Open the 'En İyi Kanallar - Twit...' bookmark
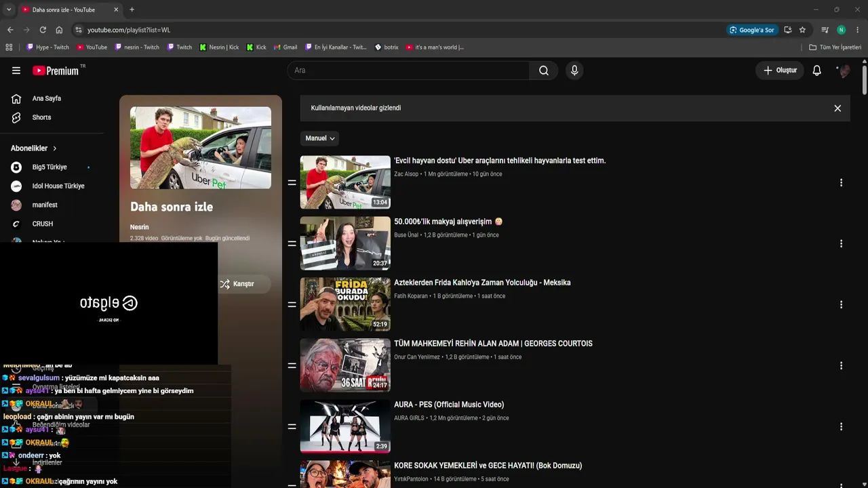The height and width of the screenshot is (488, 868). point(335,47)
